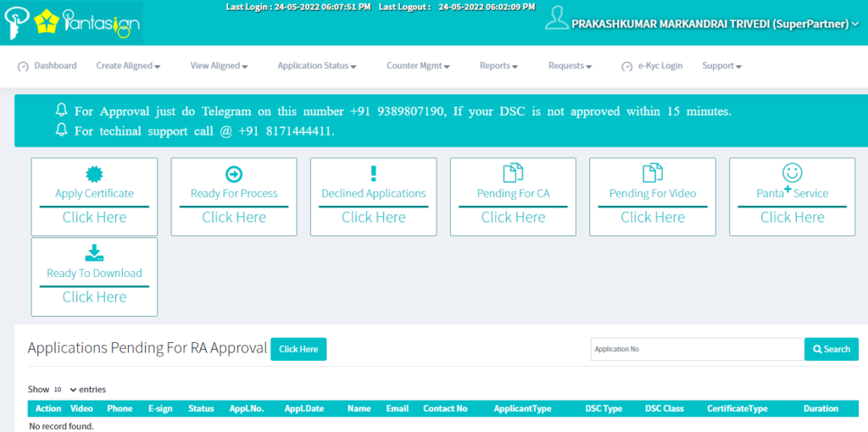Click the e-Kyc Login gauge icon
The height and width of the screenshot is (432, 868).
(x=626, y=66)
